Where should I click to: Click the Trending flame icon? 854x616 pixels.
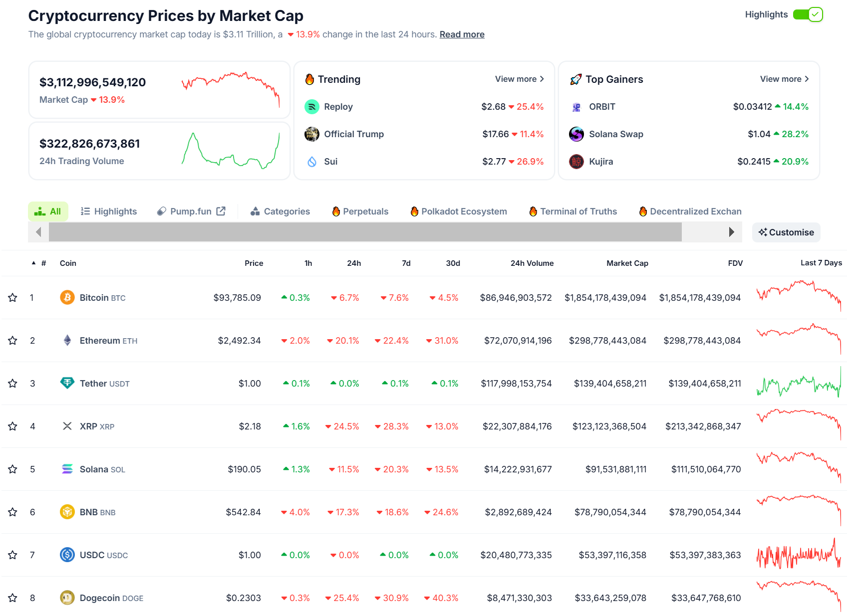[x=309, y=79]
